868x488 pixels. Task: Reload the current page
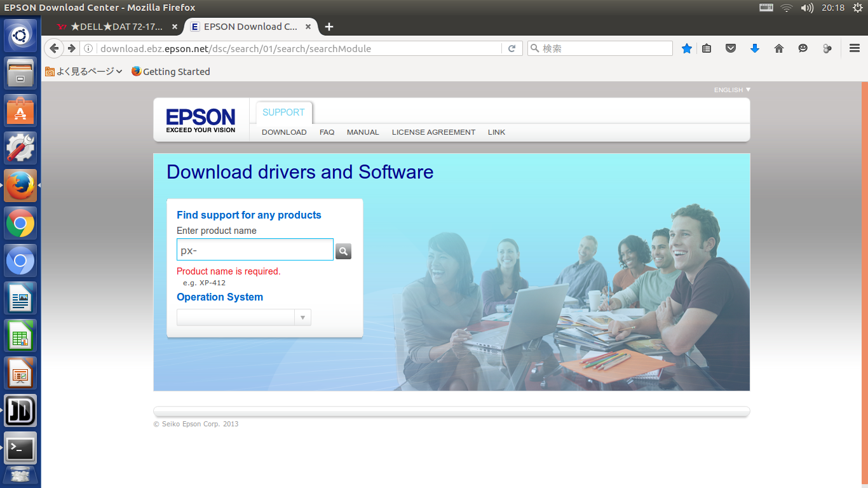pos(512,48)
